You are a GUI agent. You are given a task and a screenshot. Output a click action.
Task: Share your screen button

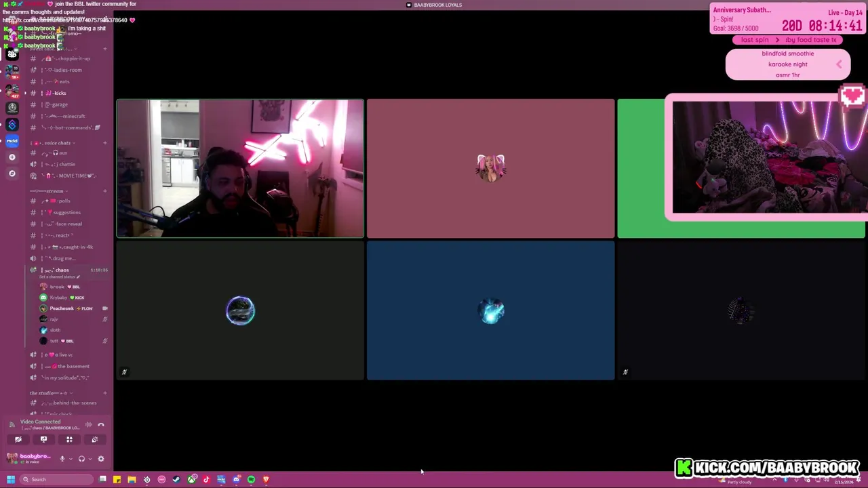coord(43,439)
